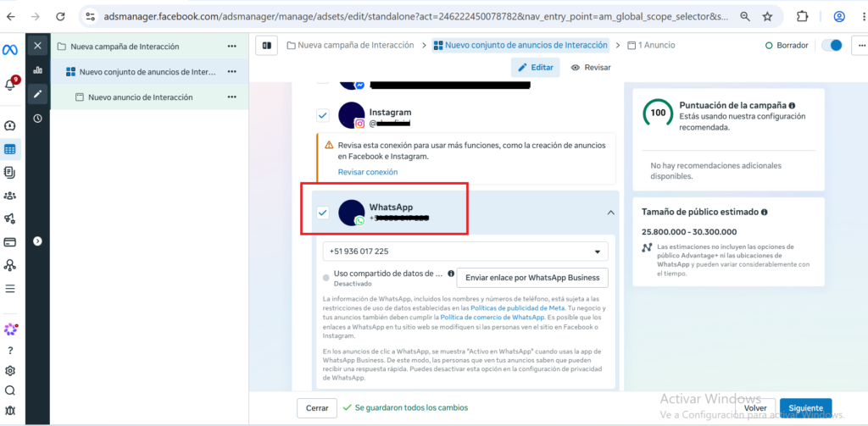Open options for Nuevo conjunto de anuncios row

pyautogui.click(x=232, y=71)
